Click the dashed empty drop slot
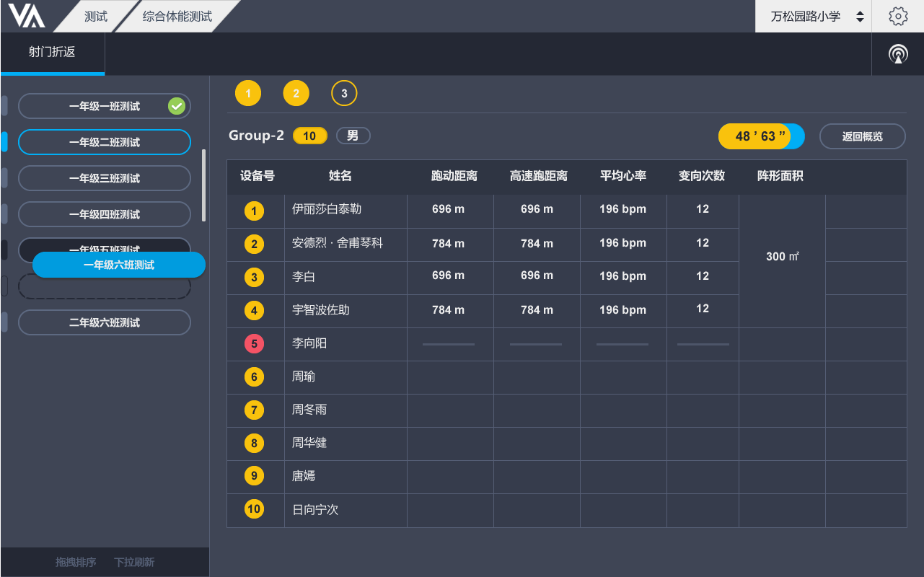Screen dimensions: 924x577 coord(105,286)
